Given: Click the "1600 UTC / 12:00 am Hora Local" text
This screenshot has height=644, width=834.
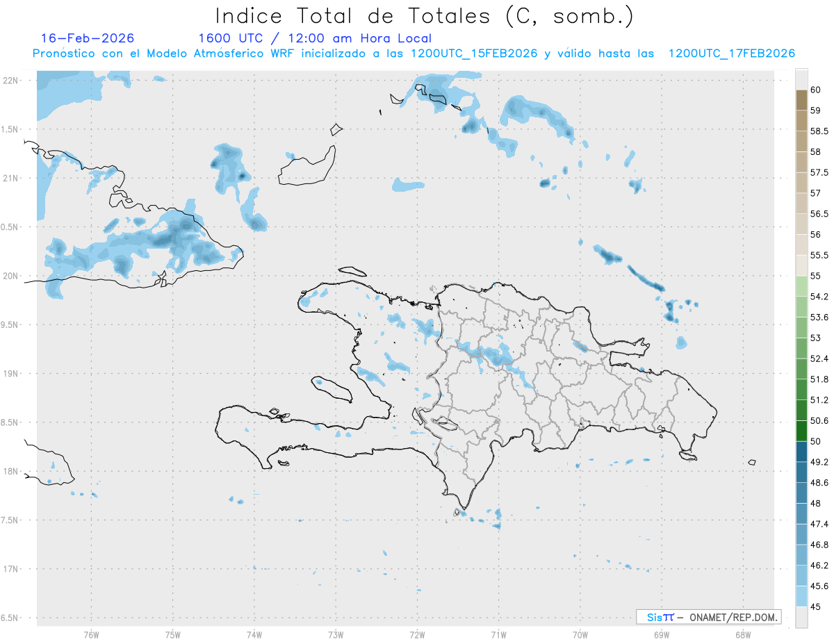Looking at the screenshot, I should pyautogui.click(x=315, y=38).
